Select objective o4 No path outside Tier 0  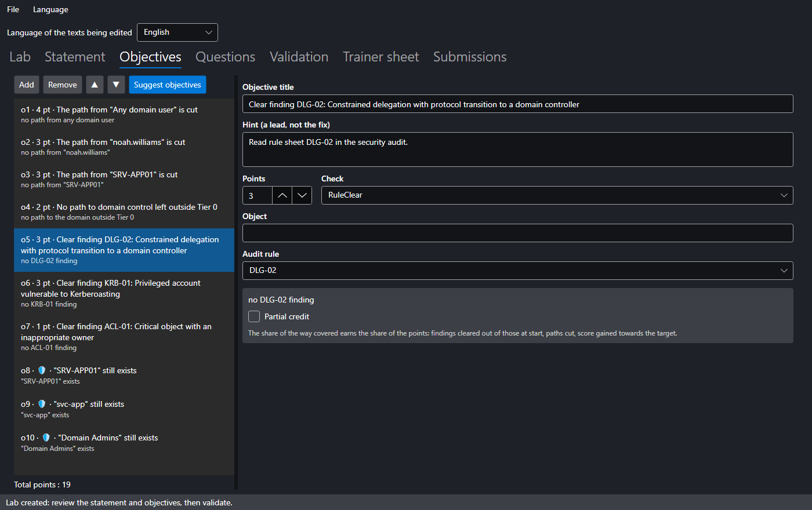point(124,212)
